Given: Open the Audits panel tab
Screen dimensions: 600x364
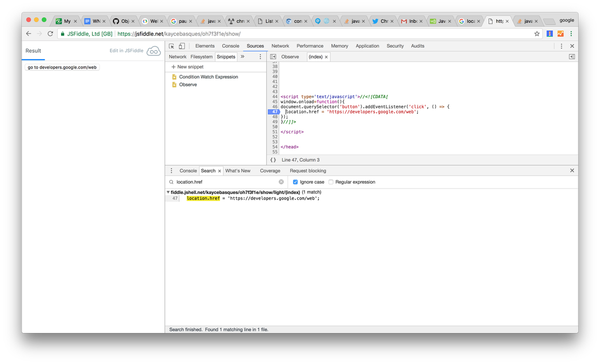Looking at the screenshot, I should 417,46.
